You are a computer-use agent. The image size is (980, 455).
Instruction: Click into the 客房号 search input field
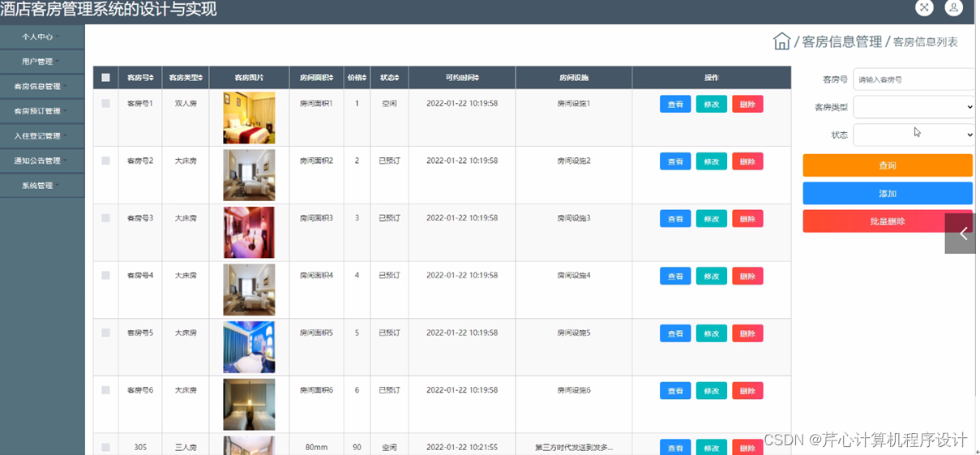click(914, 79)
